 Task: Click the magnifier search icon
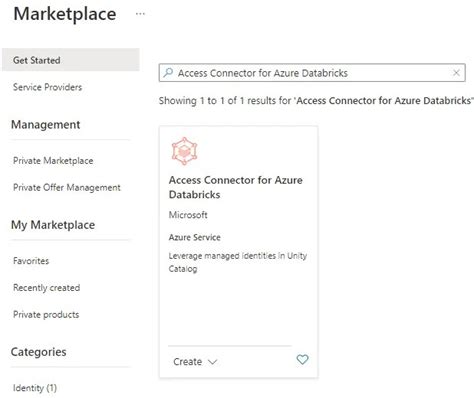click(168, 72)
